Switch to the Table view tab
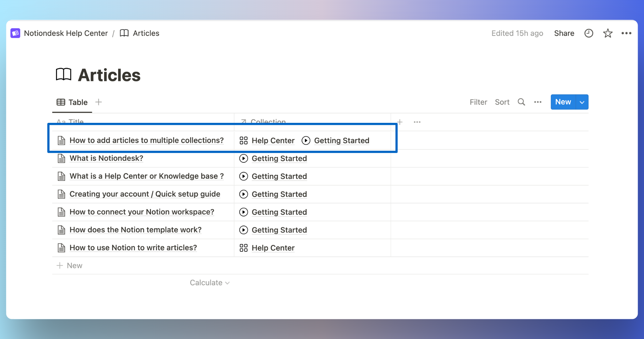 pos(72,102)
